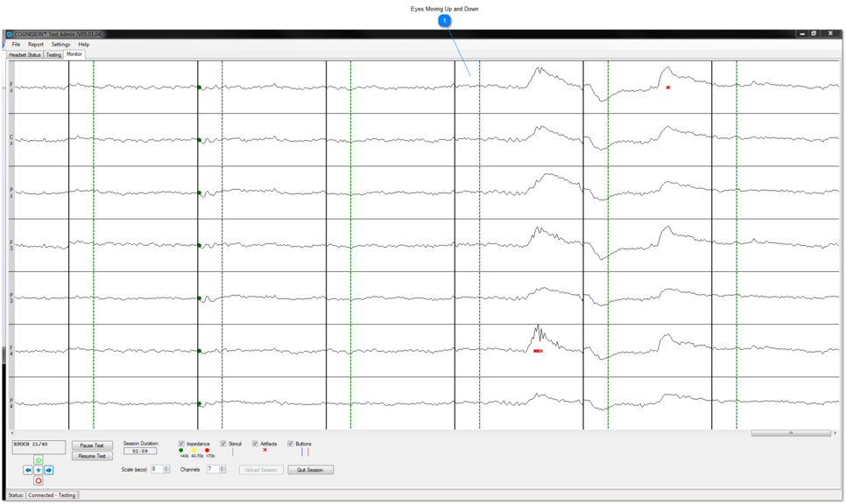
Task: Click the Quit Session button
Action: click(310, 470)
